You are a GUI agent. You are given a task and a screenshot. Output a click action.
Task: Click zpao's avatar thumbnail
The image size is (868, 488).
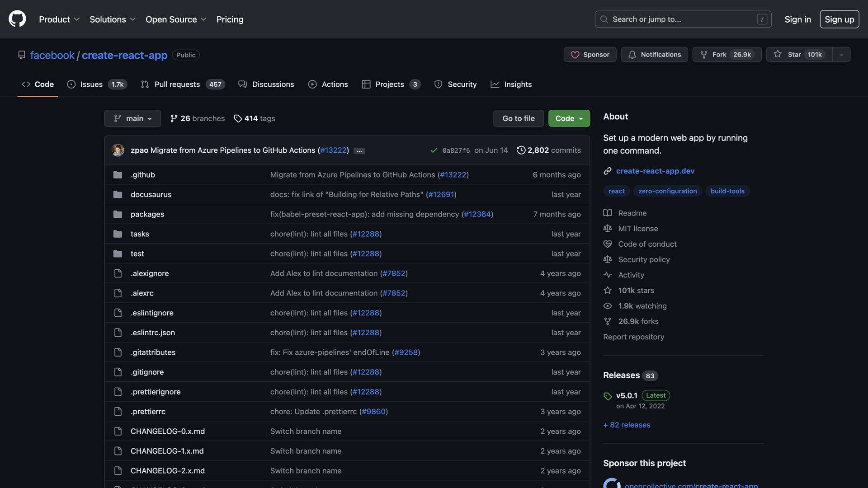(118, 150)
